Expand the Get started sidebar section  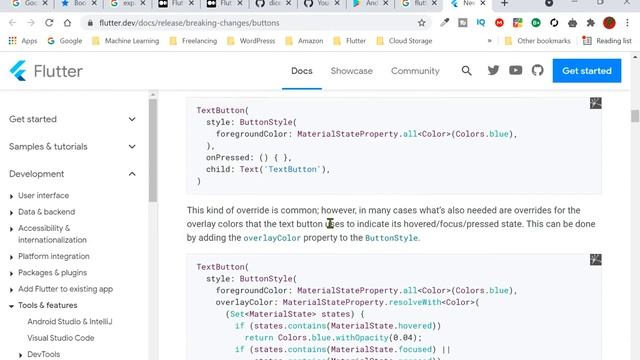point(132,119)
